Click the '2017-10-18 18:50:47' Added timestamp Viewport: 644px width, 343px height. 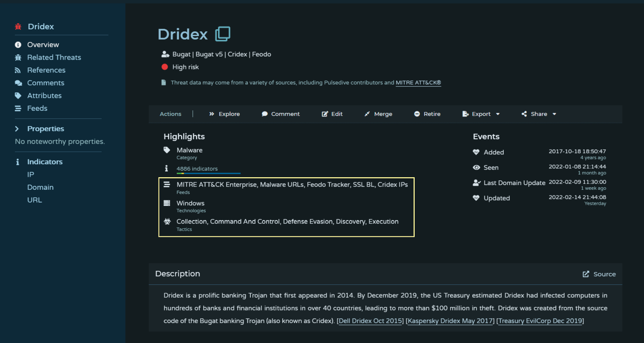[577, 151]
